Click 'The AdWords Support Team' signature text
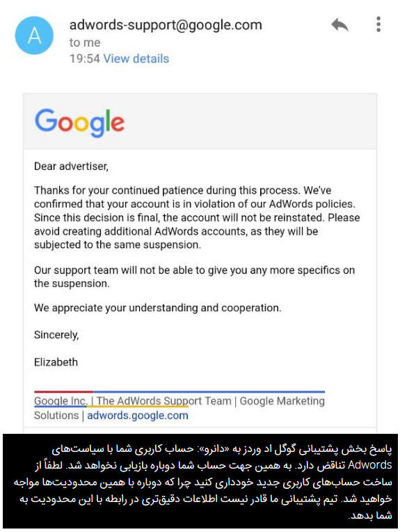 pyautogui.click(x=163, y=401)
